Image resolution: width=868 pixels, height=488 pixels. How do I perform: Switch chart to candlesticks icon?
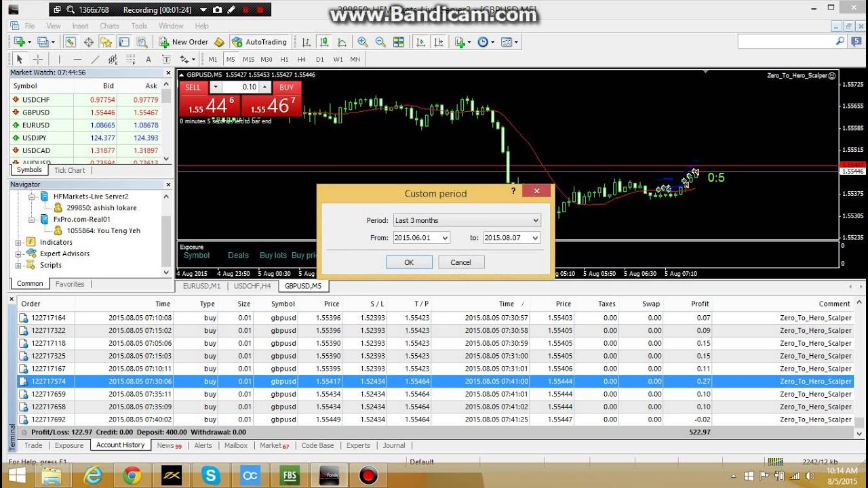(324, 42)
